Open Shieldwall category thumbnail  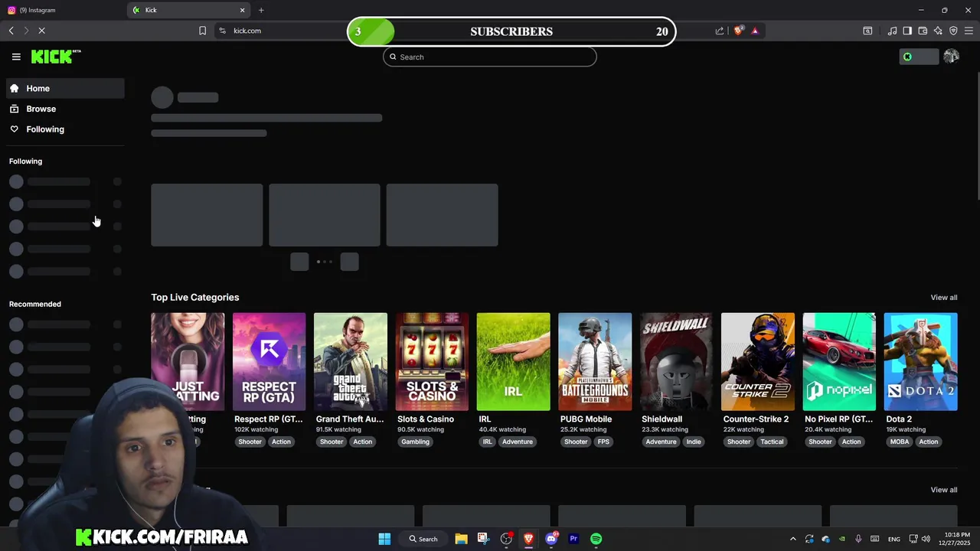pos(676,361)
